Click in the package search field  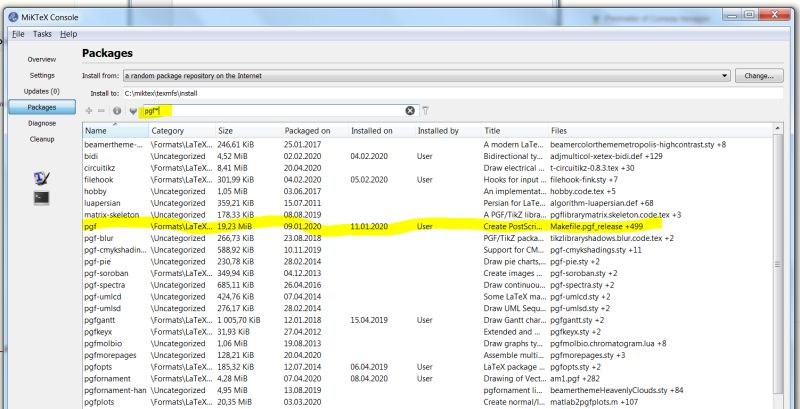point(281,111)
